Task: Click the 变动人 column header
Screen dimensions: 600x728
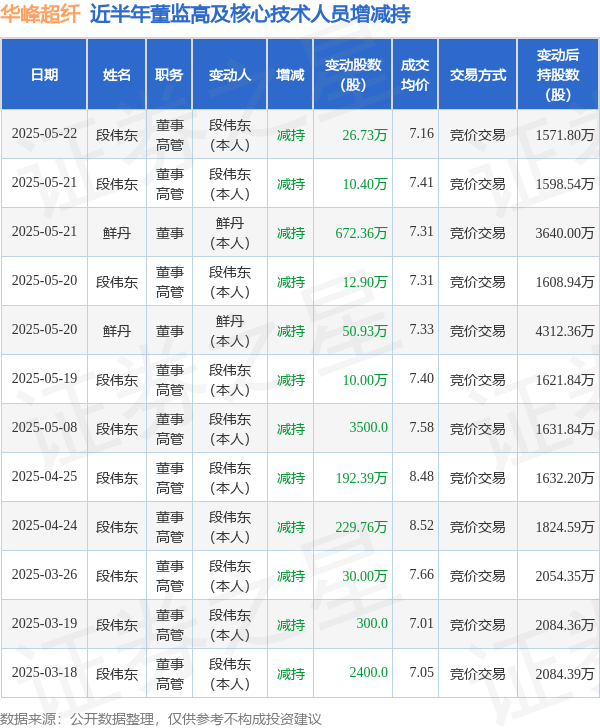Action: click(229, 75)
